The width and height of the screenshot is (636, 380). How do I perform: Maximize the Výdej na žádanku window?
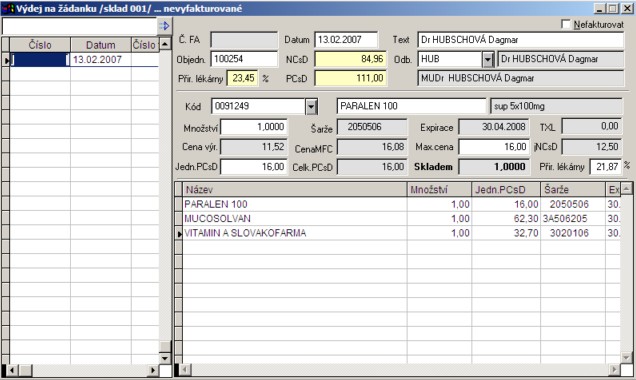tap(612, 8)
